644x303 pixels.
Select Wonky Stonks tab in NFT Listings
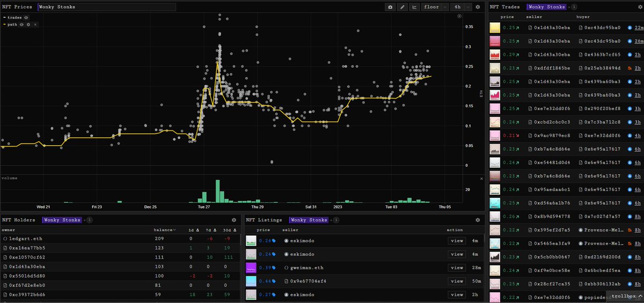309,220
